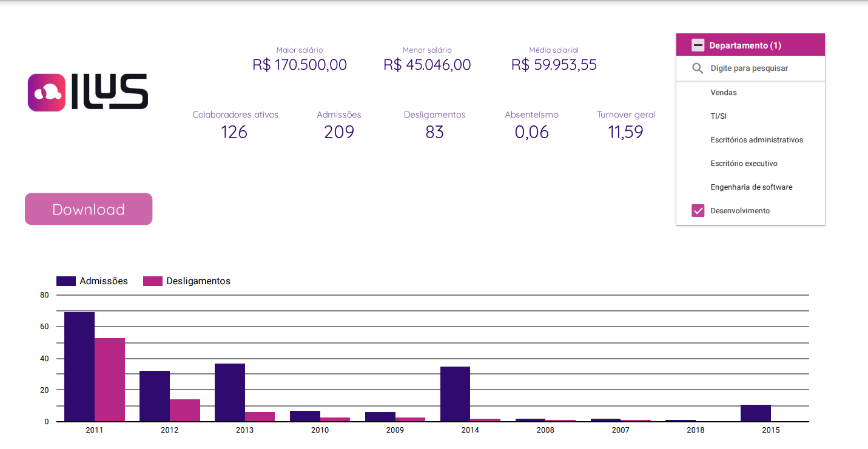
Task: Click the Admissões legend label
Action: click(x=104, y=281)
